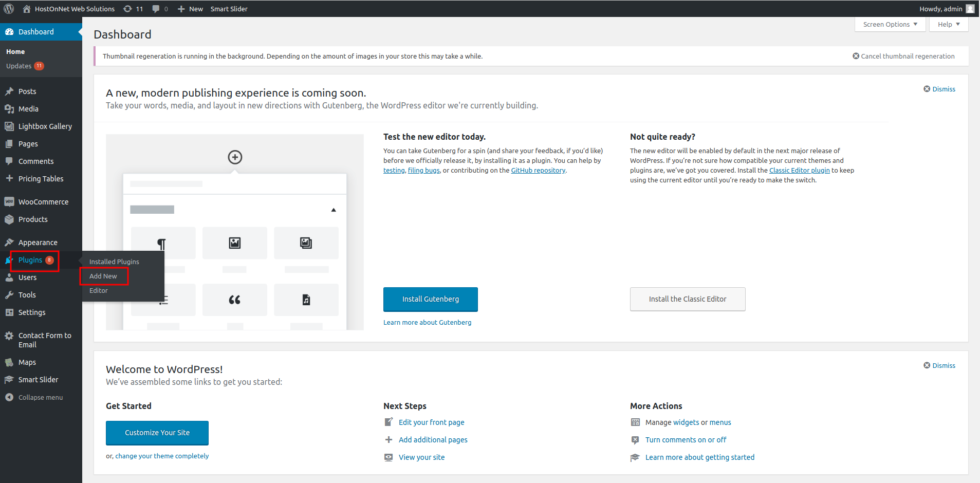
Task: Open Add additional pages link
Action: click(x=433, y=440)
